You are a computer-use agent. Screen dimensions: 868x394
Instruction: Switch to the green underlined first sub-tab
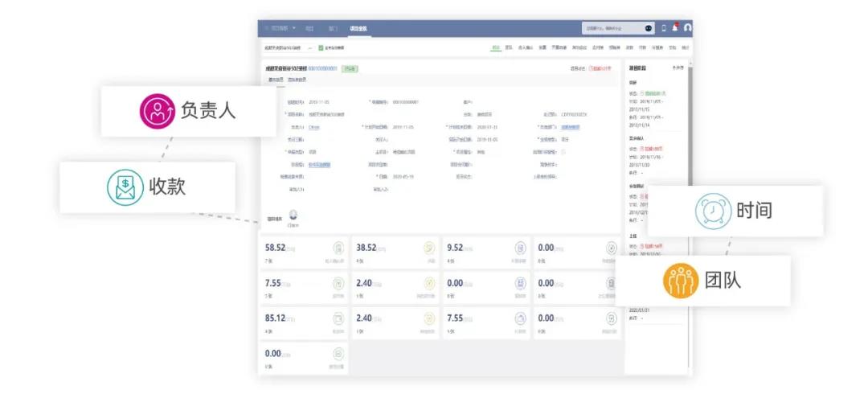(x=496, y=48)
